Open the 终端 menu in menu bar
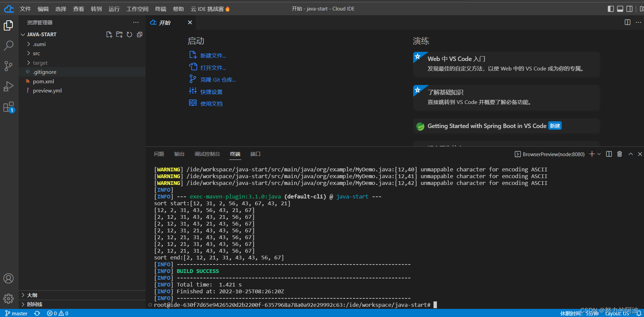644x317 pixels. coord(160,9)
